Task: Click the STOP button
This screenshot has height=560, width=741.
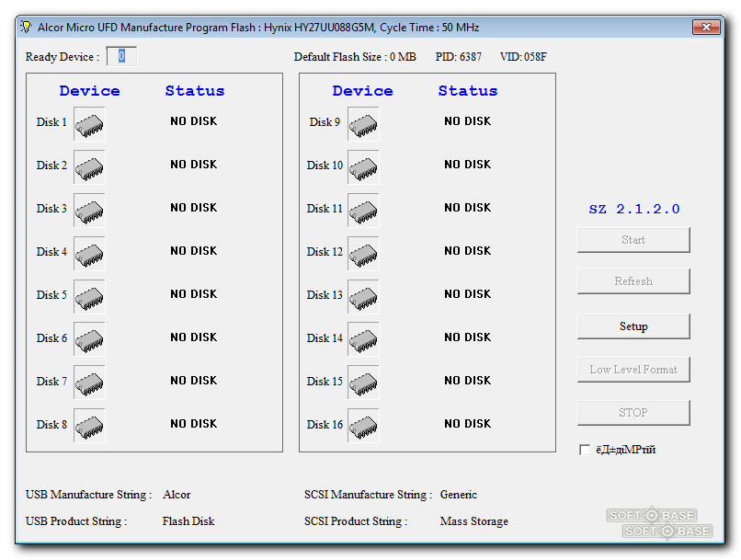Action: 633,413
